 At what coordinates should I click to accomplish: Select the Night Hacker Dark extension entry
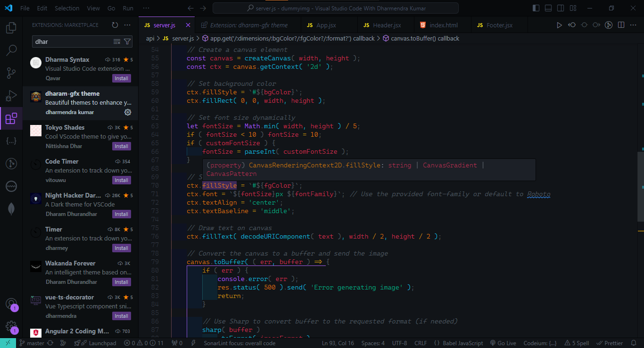[80, 205]
